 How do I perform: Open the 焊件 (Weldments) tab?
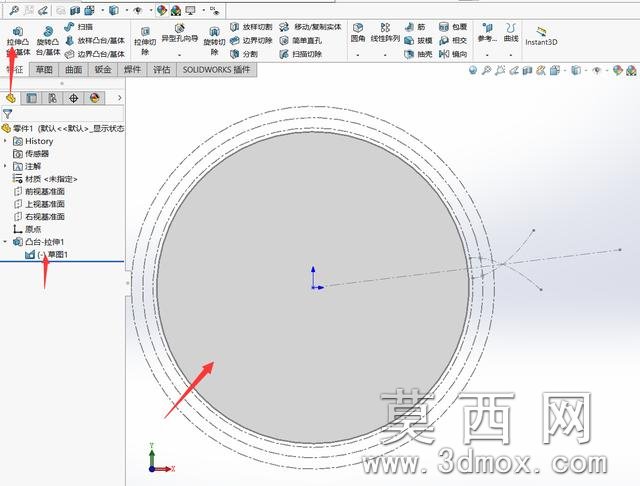coord(132,70)
